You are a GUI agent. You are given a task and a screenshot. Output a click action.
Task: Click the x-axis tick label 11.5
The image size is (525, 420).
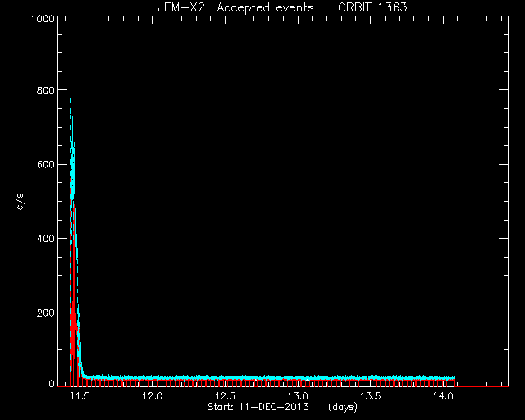tap(80, 396)
